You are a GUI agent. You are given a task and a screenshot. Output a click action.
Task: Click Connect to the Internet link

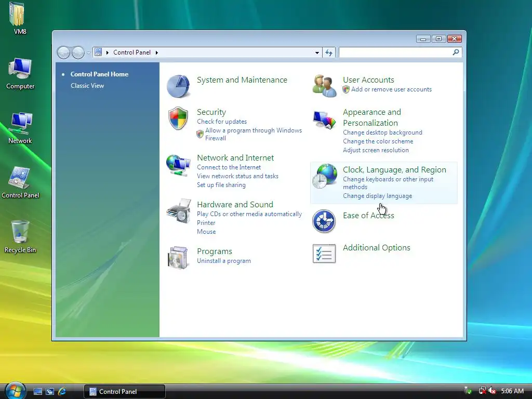229,167
